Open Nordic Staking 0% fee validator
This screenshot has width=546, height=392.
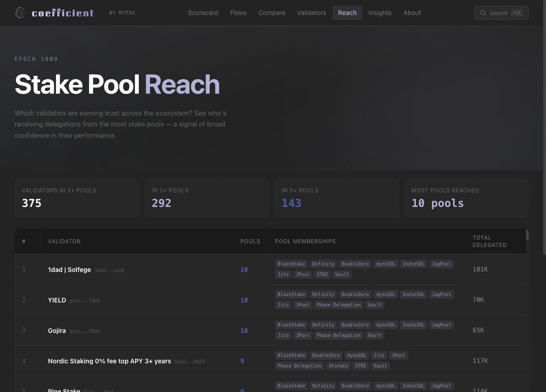(109, 361)
